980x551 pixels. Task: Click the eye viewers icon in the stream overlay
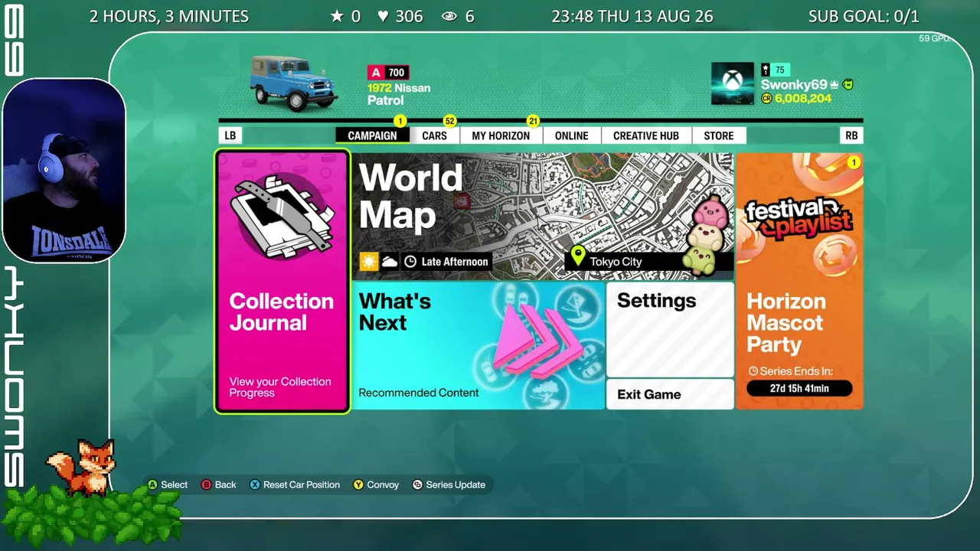click(449, 16)
